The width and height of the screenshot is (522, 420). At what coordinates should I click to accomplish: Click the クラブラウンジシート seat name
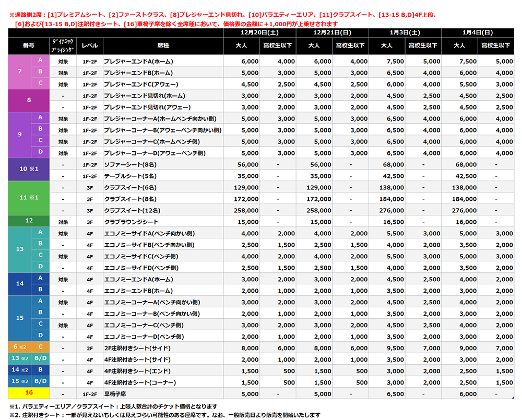[130, 221]
